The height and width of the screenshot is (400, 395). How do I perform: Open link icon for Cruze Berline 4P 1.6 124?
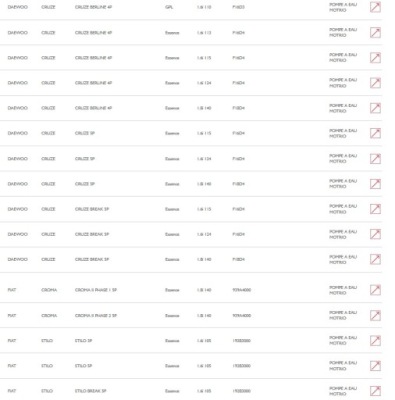coord(375,83)
